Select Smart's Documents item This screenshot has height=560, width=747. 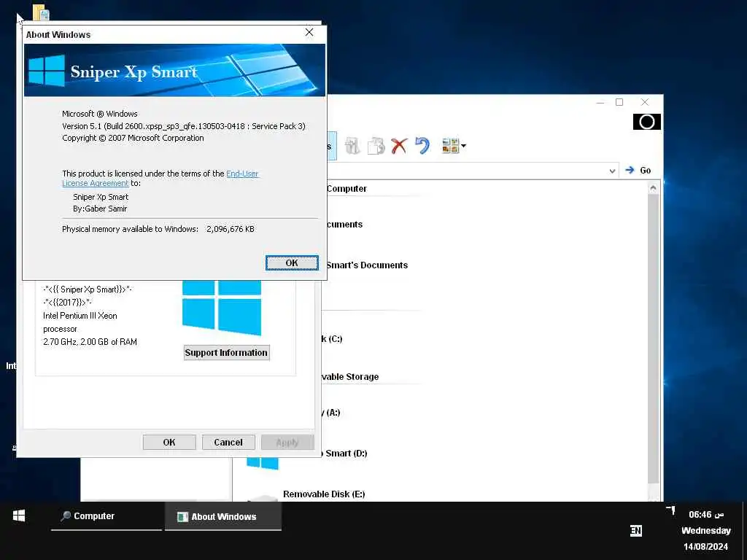367,265
